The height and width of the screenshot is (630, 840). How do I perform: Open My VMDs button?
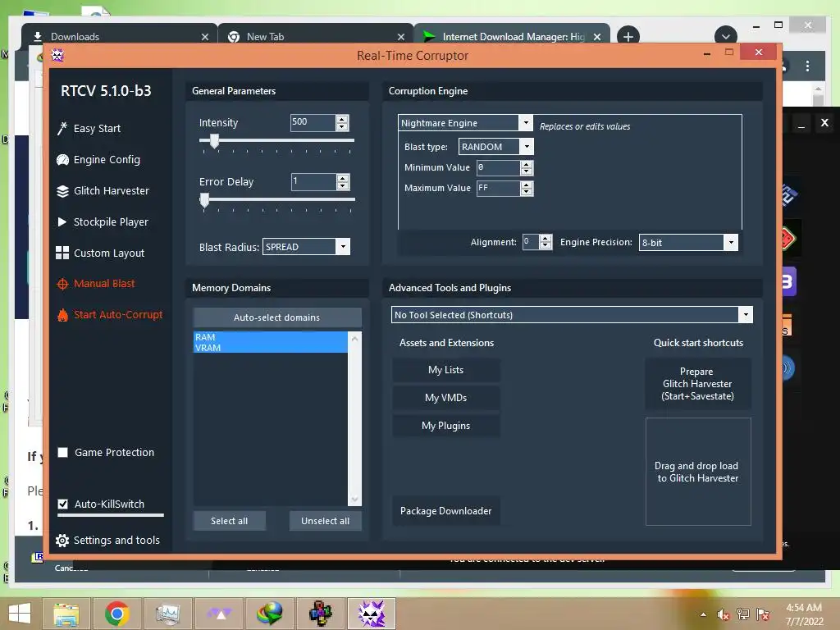[445, 398]
